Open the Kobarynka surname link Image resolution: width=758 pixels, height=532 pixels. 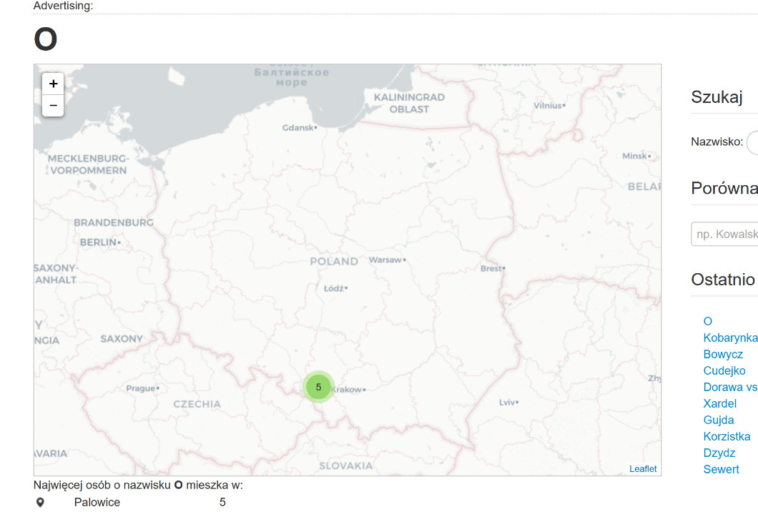point(729,338)
